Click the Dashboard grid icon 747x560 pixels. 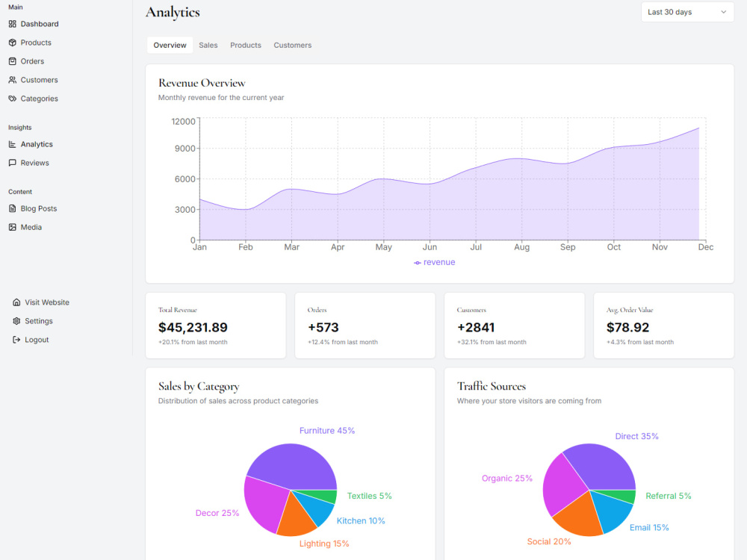point(13,24)
